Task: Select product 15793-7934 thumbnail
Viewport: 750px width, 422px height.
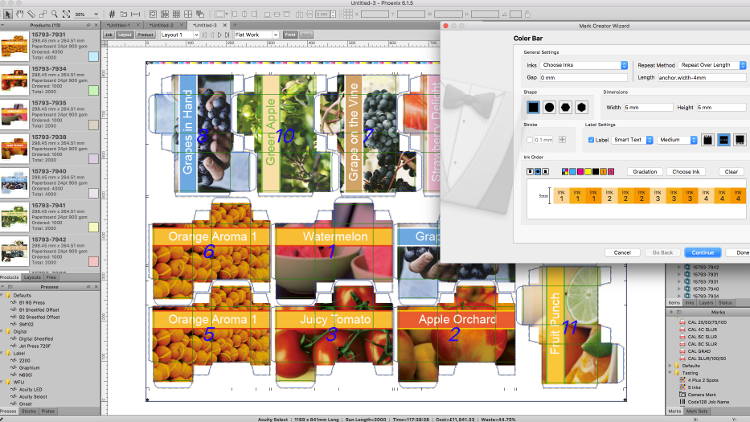Action: pyautogui.click(x=14, y=80)
